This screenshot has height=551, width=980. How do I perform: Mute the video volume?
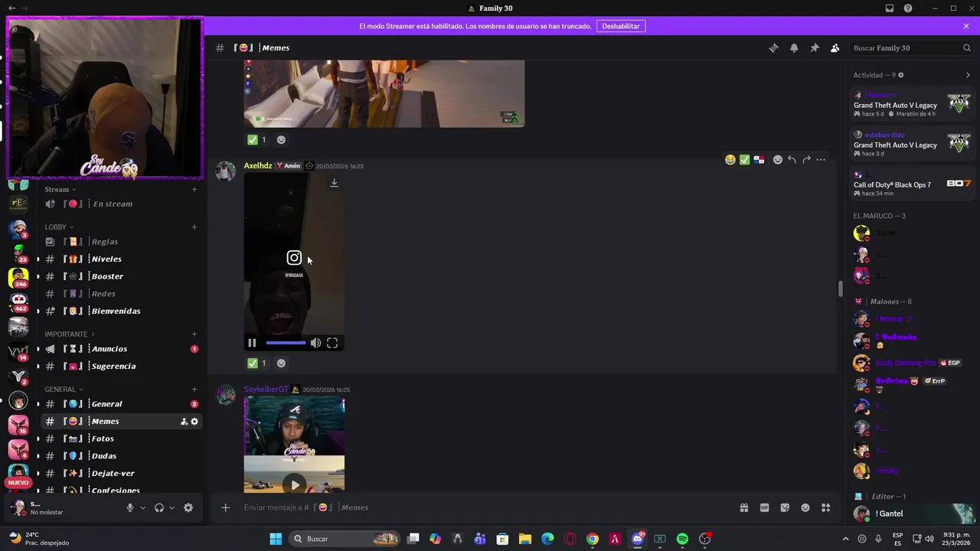[x=315, y=343]
